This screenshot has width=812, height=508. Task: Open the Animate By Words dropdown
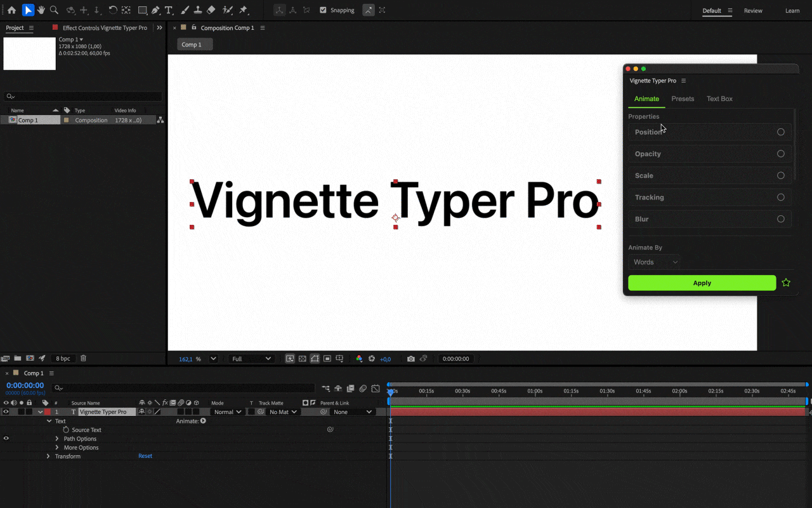point(655,262)
